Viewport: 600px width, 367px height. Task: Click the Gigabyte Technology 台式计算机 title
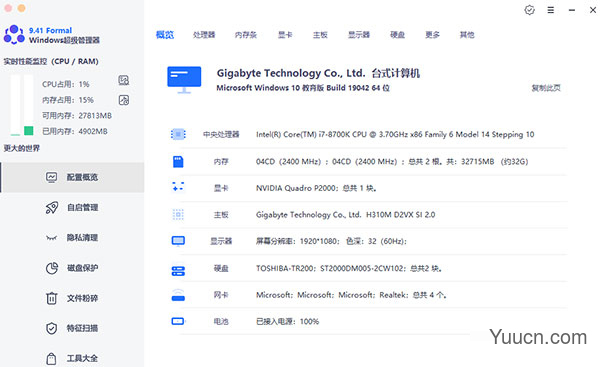coord(318,73)
